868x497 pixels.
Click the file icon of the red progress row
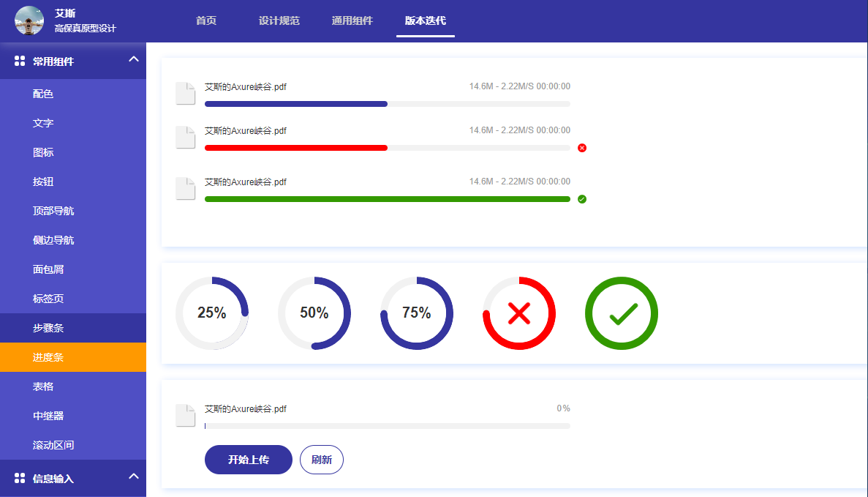(x=186, y=138)
